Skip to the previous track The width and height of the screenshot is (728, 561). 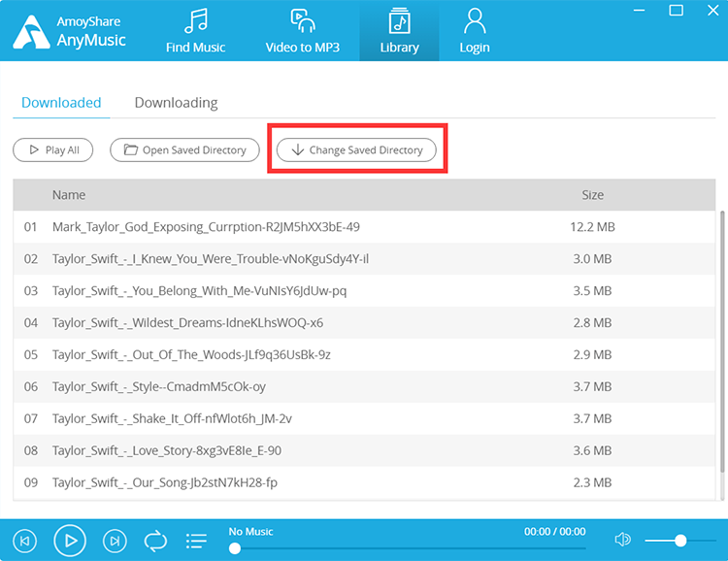click(25, 541)
